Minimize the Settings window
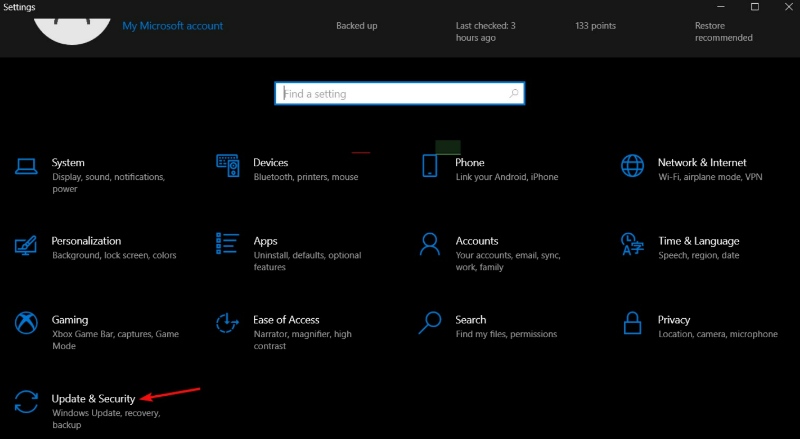This screenshot has height=439, width=800. 721,7
